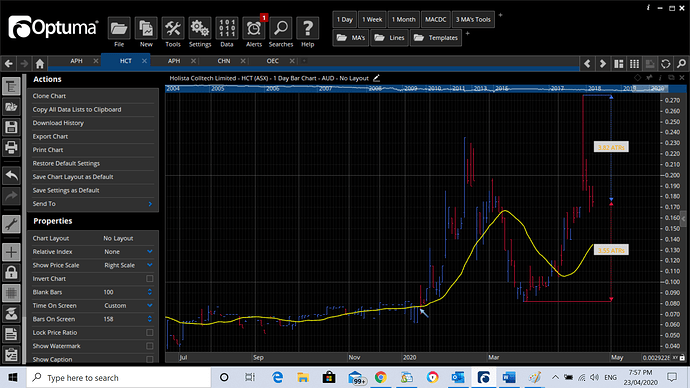
Task: Open File Explorer from the taskbar
Action: (303, 377)
